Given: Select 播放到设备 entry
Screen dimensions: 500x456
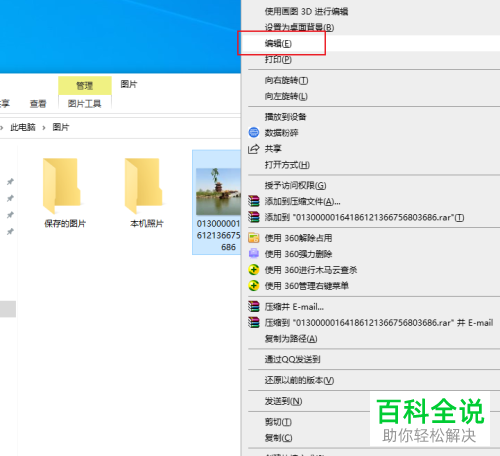Looking at the screenshot, I should [285, 117].
